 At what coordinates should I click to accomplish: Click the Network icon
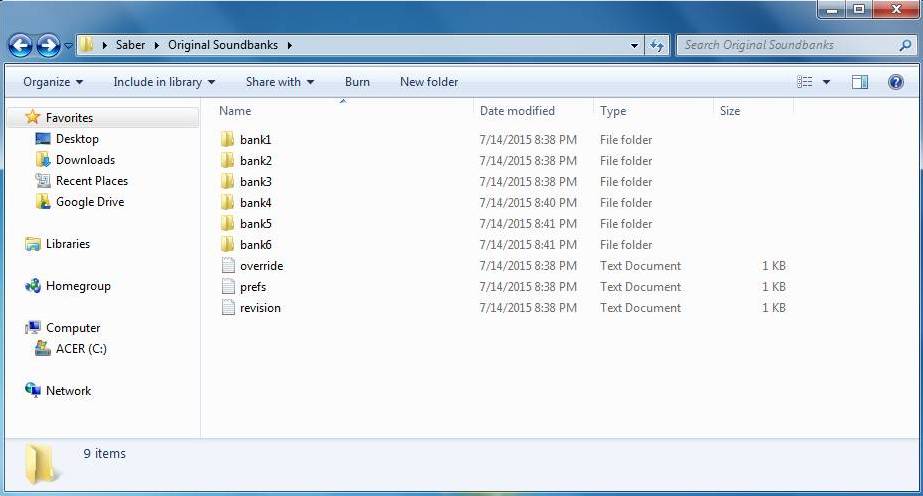(x=32, y=390)
